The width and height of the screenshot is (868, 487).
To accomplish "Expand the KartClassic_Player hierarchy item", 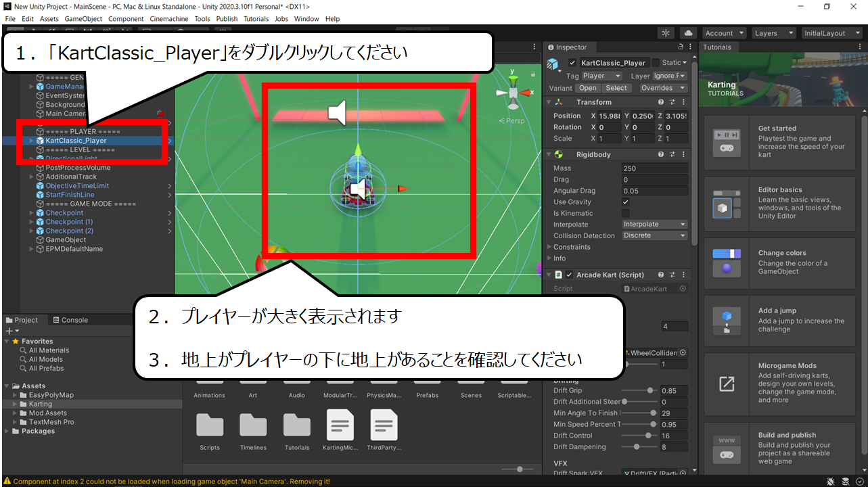I will [x=31, y=141].
